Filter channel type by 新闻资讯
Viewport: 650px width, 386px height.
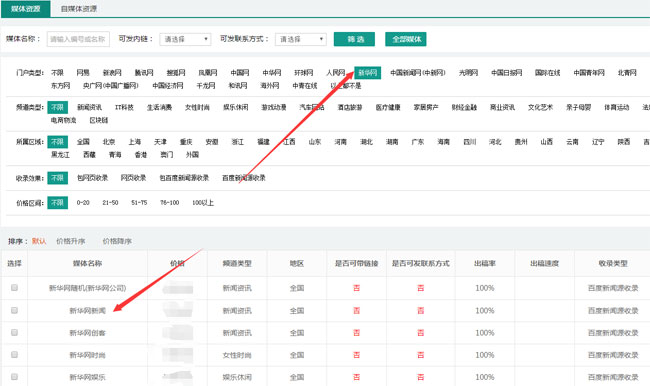pos(89,107)
